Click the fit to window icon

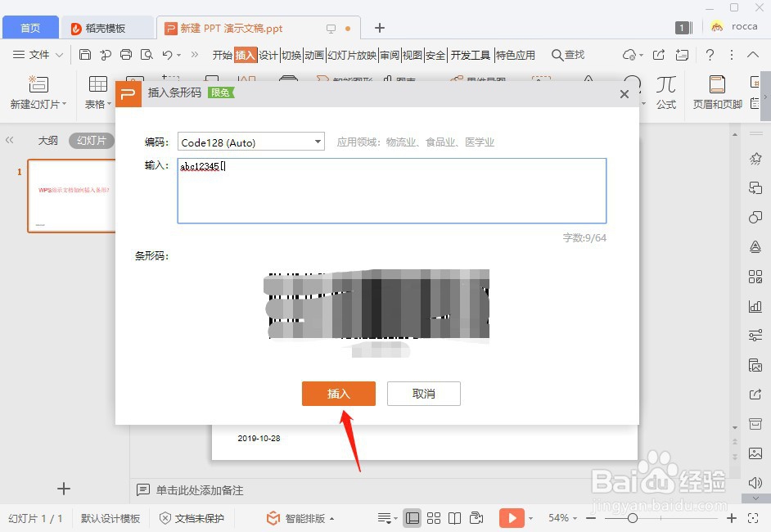(753, 518)
